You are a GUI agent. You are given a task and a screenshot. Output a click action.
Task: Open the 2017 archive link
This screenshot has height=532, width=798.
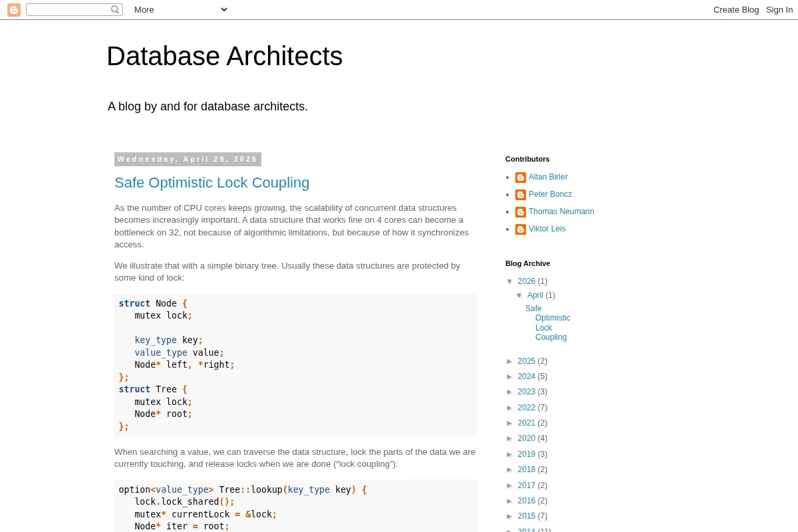click(x=527, y=485)
